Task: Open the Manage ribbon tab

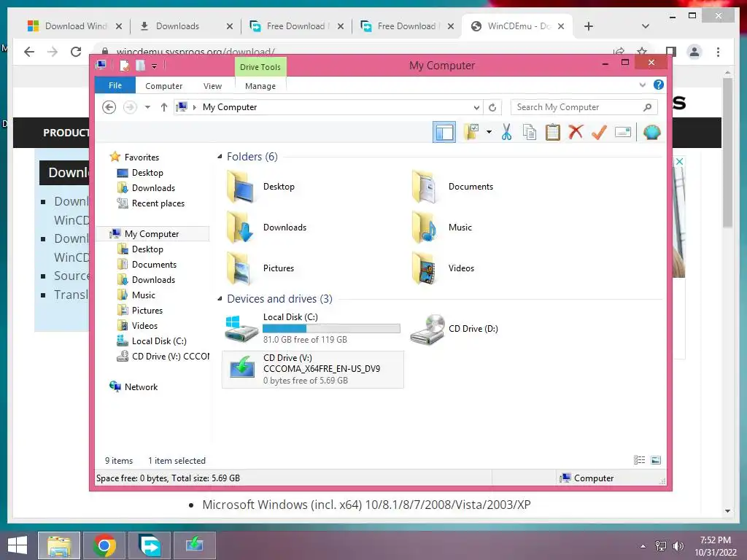Action: [x=260, y=86]
